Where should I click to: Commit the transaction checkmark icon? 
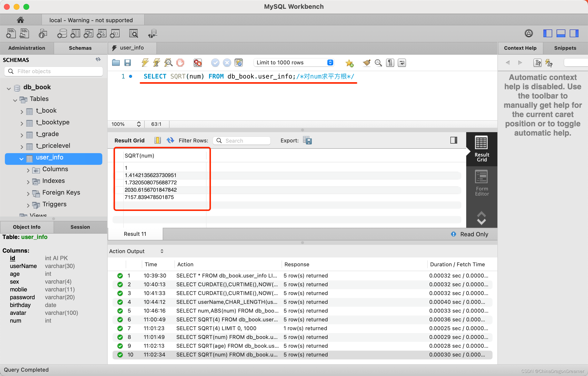coord(215,63)
